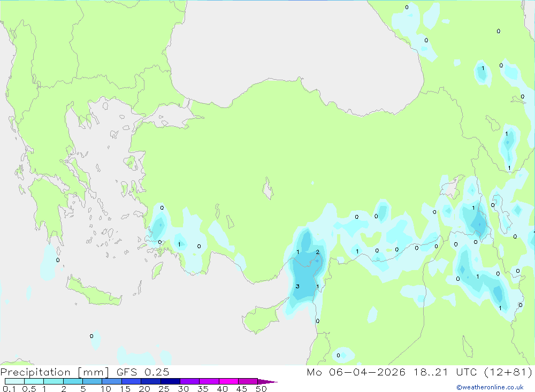Click the 2–5 mm legend color swatch

click(73, 381)
